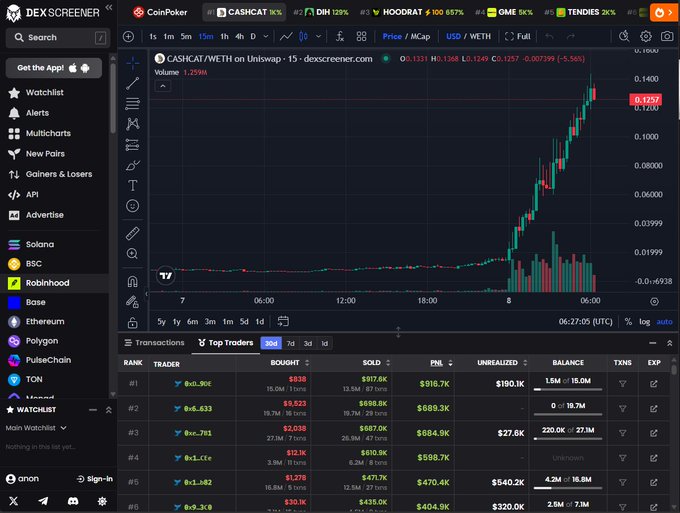Image resolution: width=680 pixels, height=513 pixels.
Task: Open the Transactions tab
Action: tap(154, 343)
